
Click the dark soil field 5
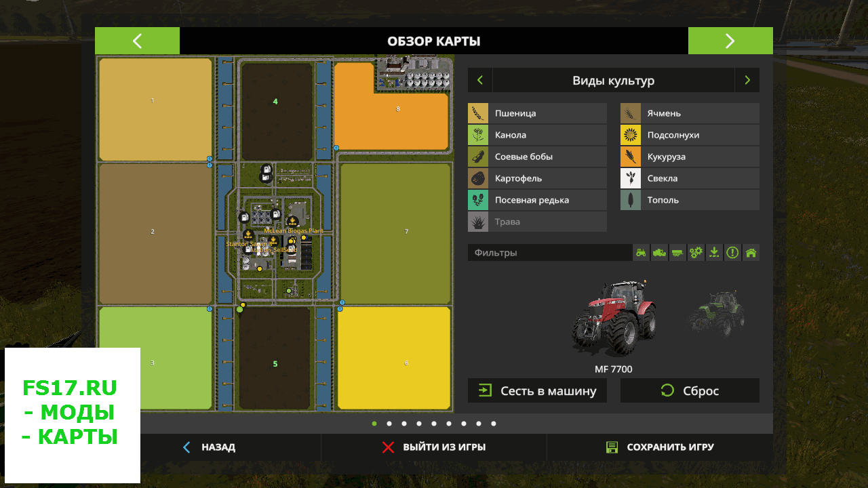275,359
